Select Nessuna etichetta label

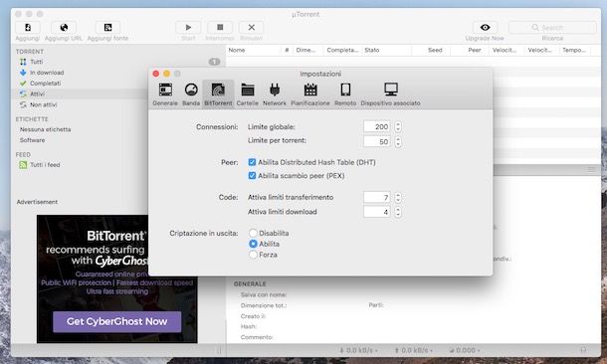tap(46, 129)
